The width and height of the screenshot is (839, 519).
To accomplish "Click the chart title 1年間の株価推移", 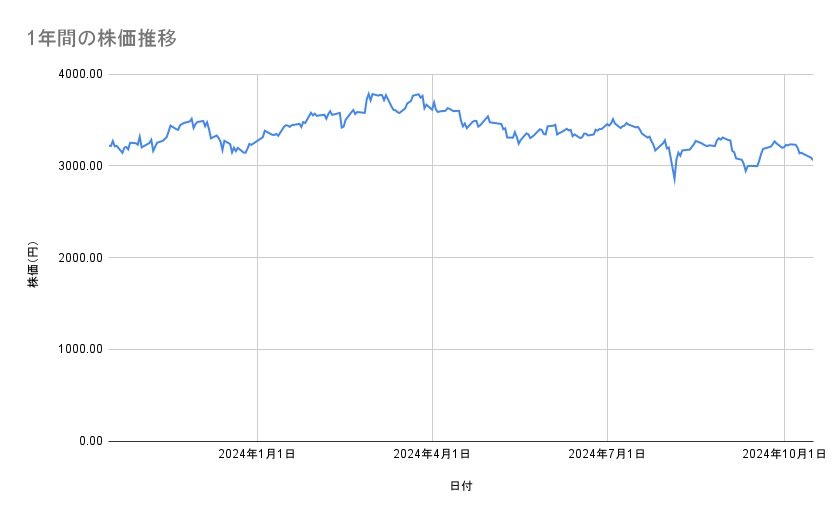I will (x=104, y=38).
